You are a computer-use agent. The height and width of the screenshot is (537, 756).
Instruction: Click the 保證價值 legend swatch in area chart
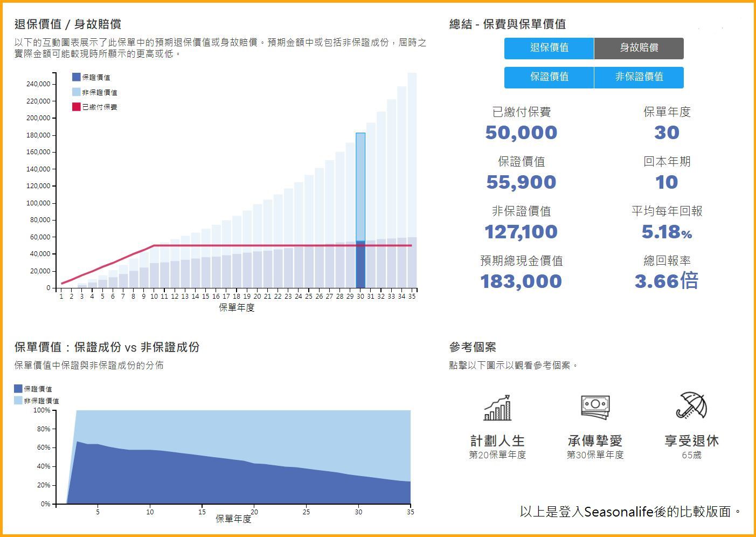tap(18, 388)
